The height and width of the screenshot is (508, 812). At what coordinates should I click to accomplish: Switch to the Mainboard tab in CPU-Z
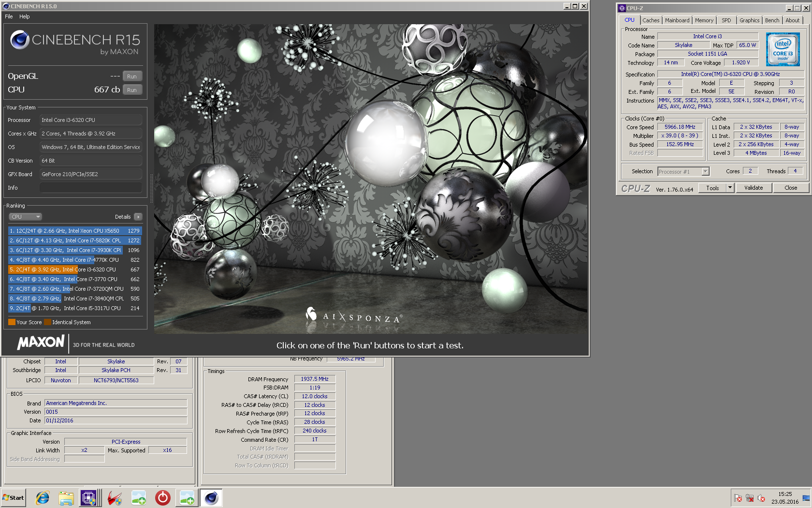point(677,20)
